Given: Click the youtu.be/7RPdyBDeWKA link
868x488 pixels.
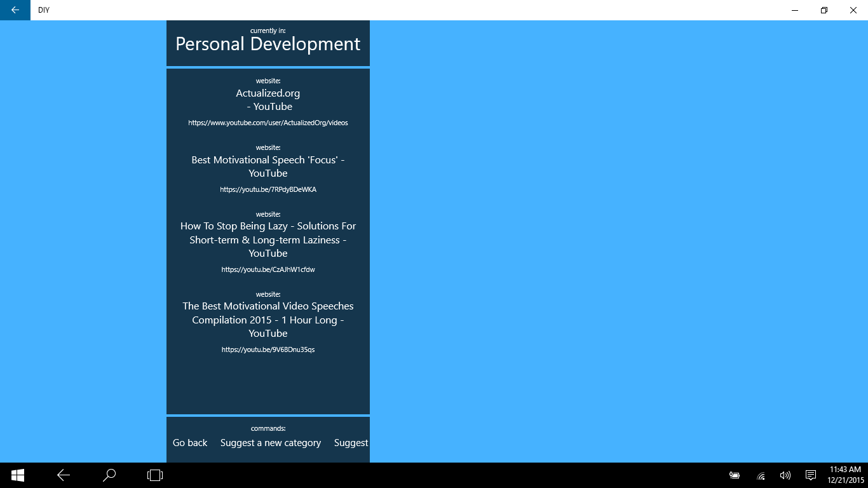Looking at the screenshot, I should [x=268, y=189].
